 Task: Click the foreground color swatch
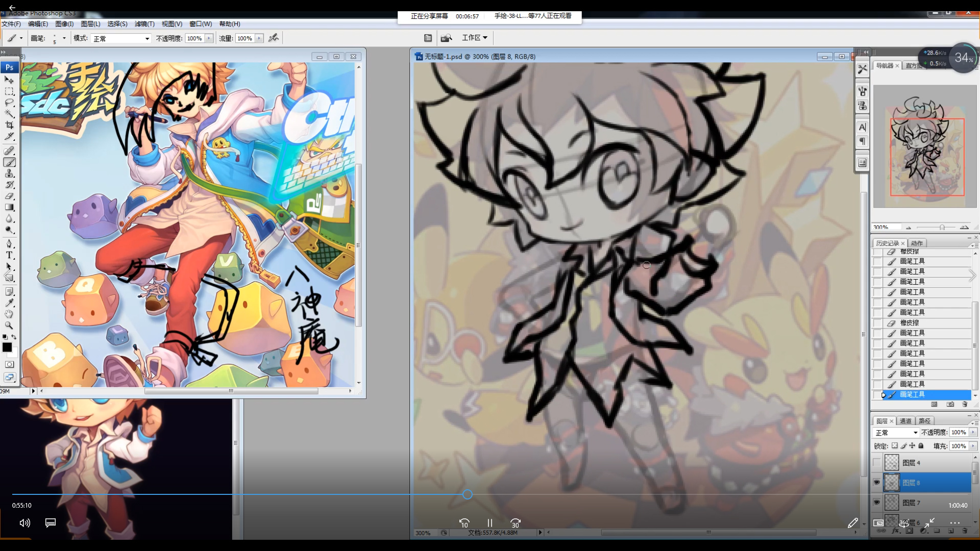coord(7,347)
